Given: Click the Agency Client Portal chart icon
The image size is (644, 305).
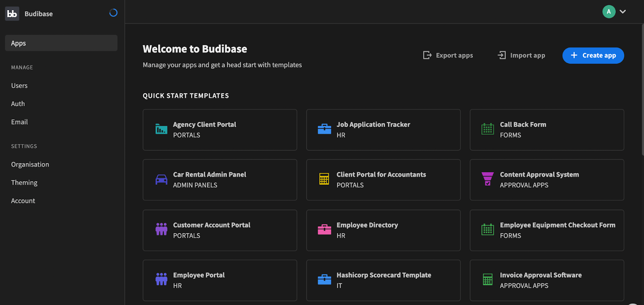Looking at the screenshot, I should pyautogui.click(x=161, y=129).
